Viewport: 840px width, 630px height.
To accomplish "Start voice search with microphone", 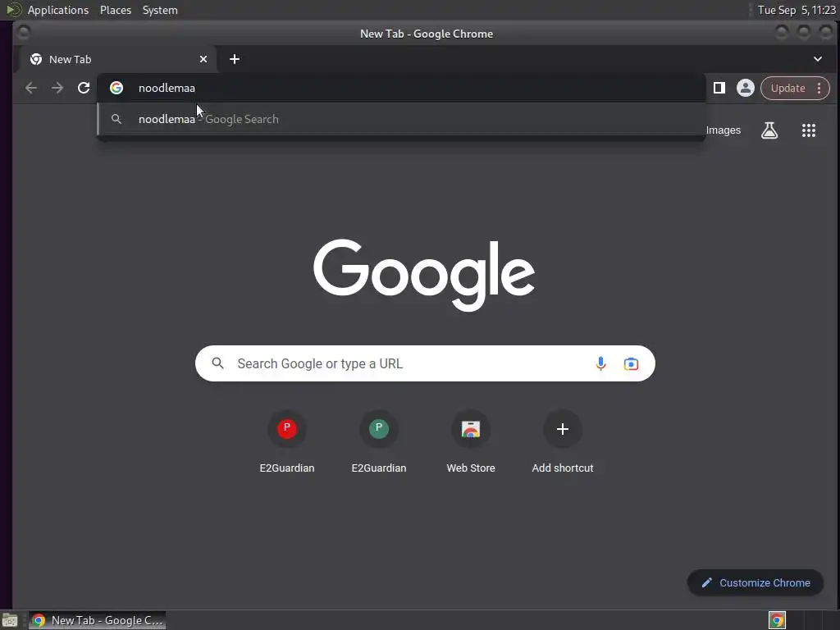I will coord(600,363).
